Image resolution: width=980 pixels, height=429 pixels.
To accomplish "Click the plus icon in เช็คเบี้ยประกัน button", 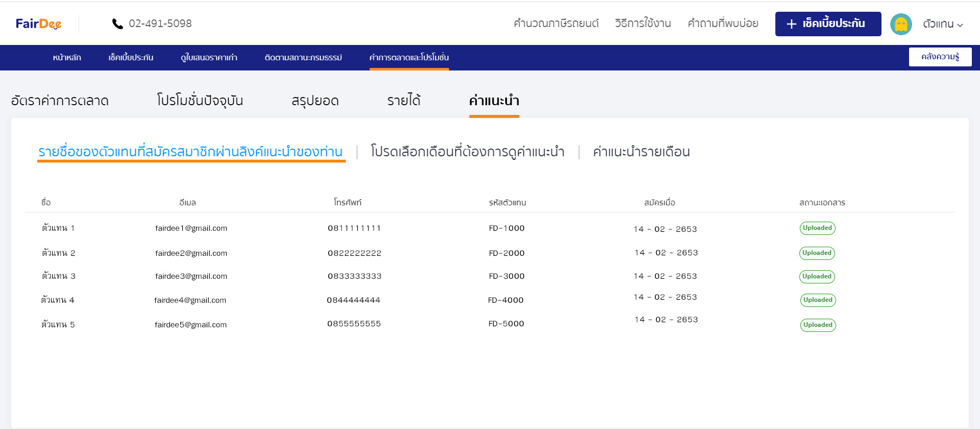I will (791, 24).
